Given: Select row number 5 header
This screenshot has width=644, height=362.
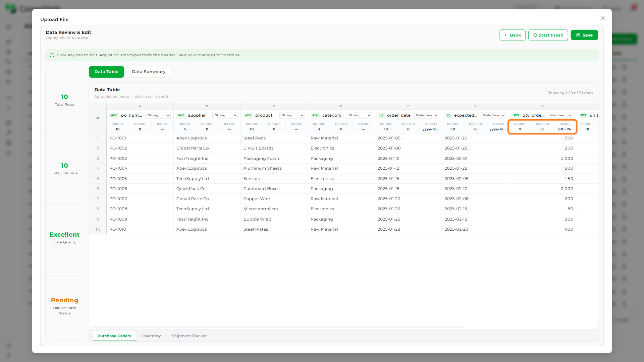Looking at the screenshot, I should 98,179.
